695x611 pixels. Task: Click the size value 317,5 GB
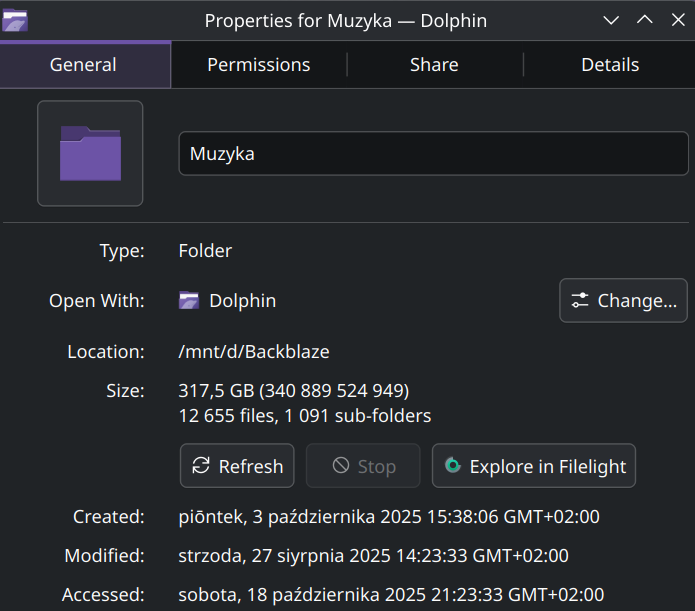coord(216,391)
